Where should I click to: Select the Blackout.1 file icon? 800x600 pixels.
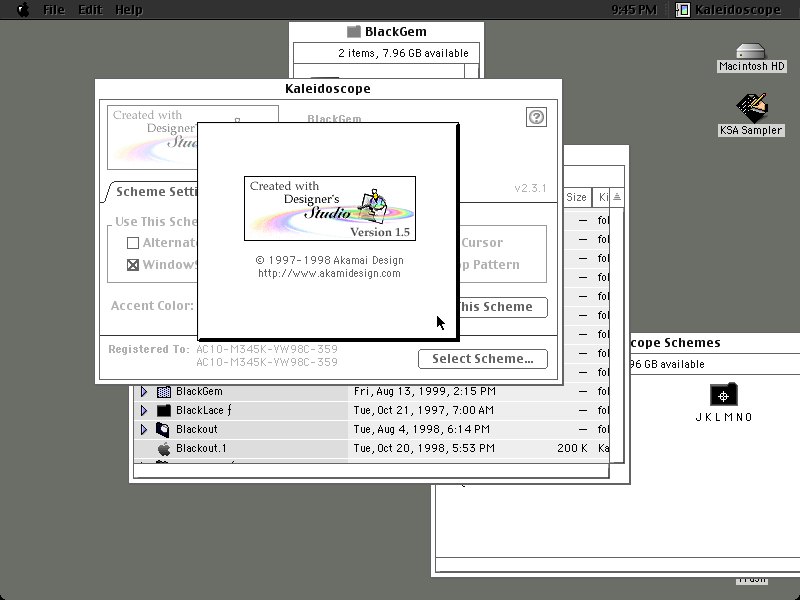pyautogui.click(x=164, y=448)
